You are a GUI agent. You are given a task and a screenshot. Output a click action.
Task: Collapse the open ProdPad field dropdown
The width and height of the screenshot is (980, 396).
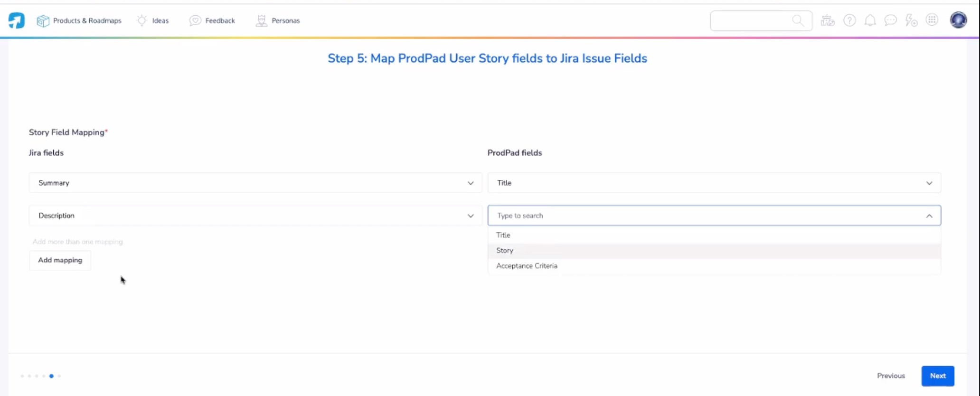929,216
